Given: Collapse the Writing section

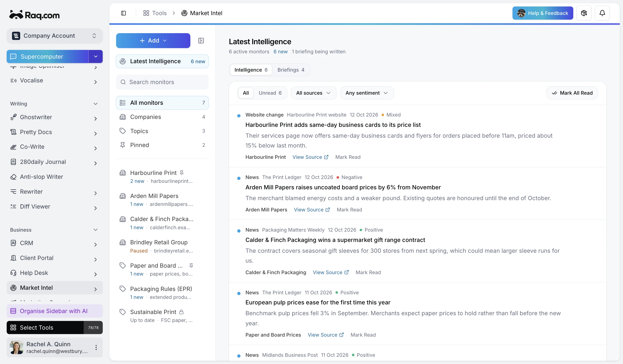Looking at the screenshot, I should [95, 104].
